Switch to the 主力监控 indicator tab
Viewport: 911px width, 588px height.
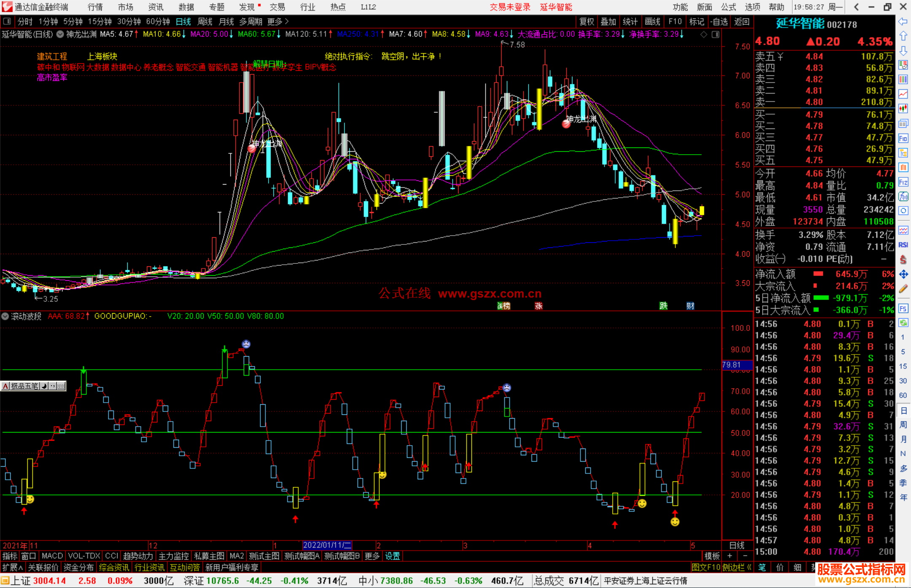pyautogui.click(x=173, y=556)
